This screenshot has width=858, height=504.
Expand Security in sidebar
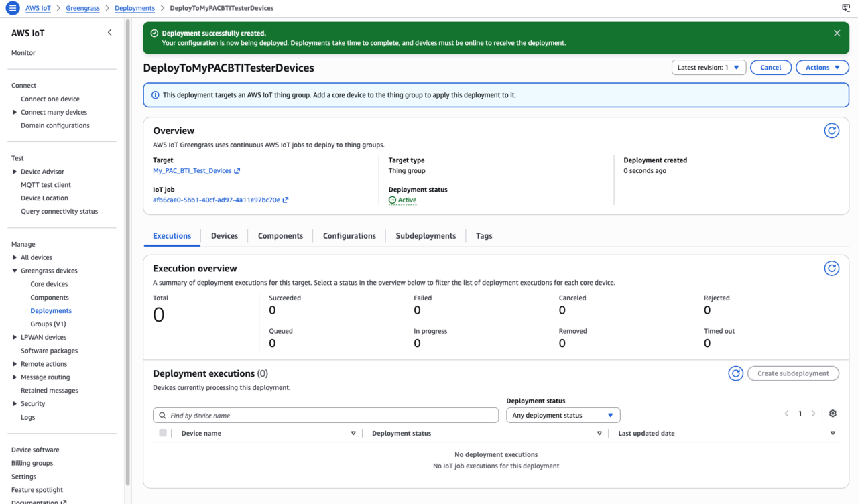pyautogui.click(x=15, y=404)
